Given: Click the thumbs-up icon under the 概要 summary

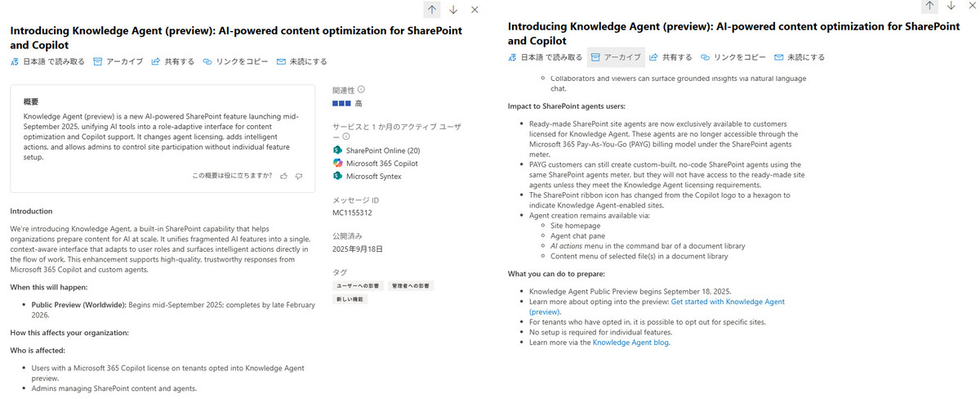Looking at the screenshot, I should 283,176.
